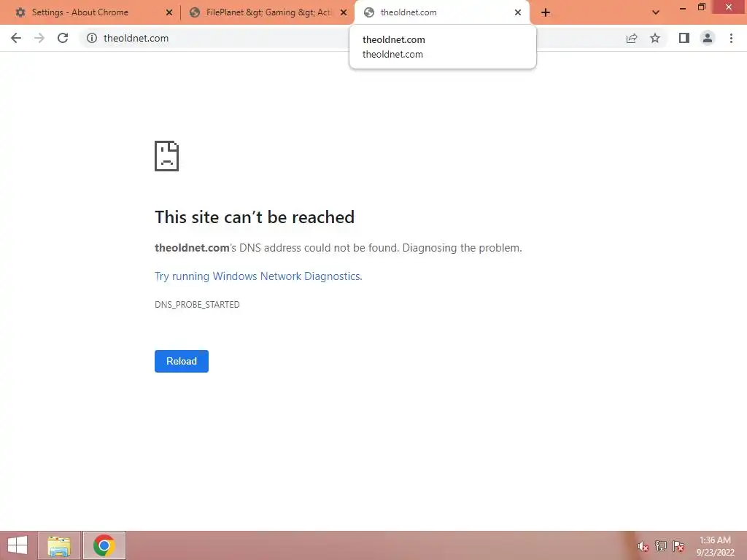Click the forward navigation arrow
747x560 pixels.
(39, 38)
